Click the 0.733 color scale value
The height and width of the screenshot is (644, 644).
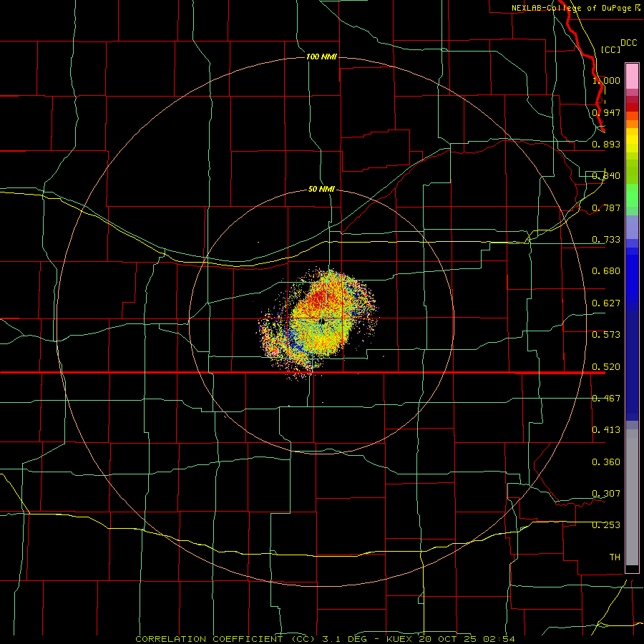pyautogui.click(x=606, y=240)
